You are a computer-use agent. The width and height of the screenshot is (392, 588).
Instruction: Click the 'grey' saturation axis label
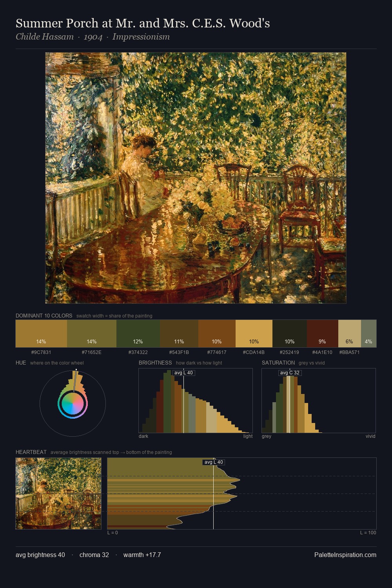pos(267,436)
